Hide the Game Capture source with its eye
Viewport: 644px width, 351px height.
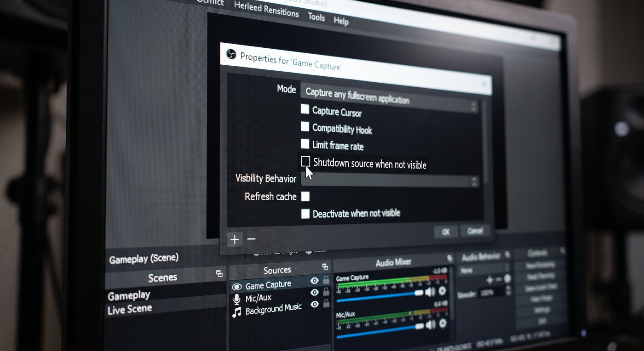tap(315, 281)
